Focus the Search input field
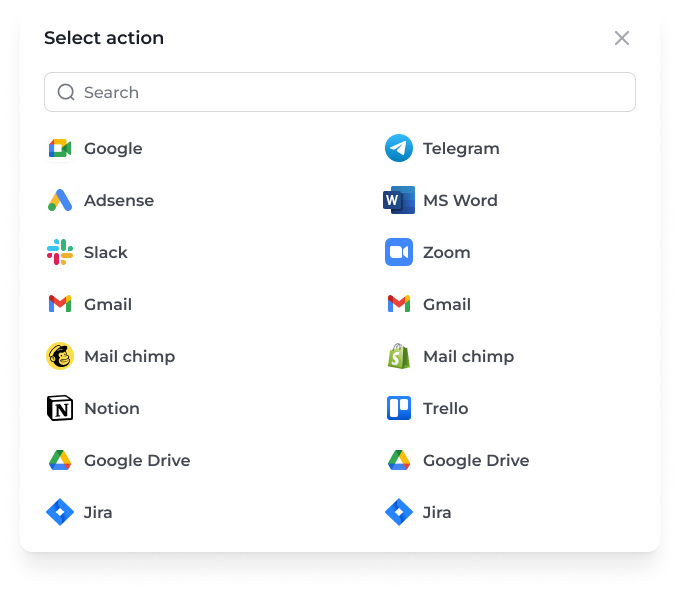Screen dimensions: 680x592 [340, 92]
